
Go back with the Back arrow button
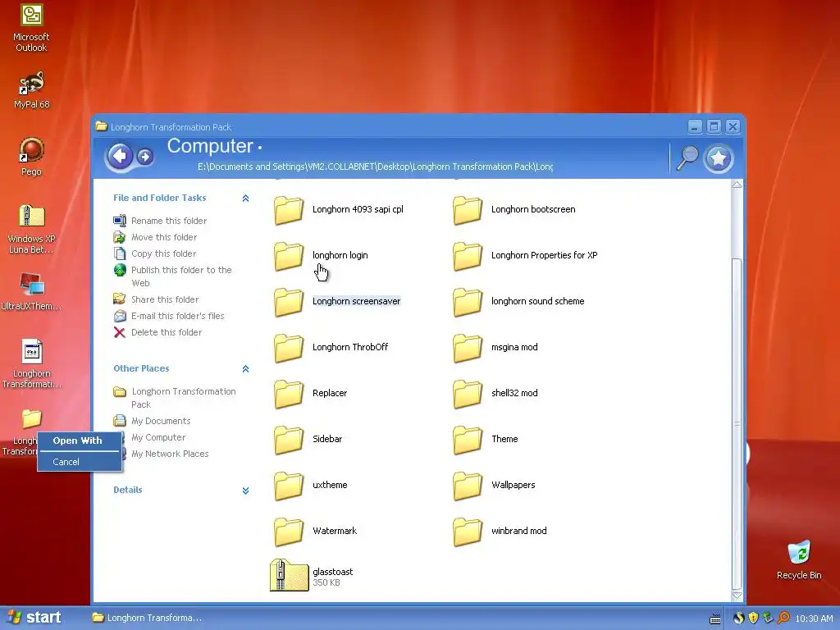pos(120,157)
